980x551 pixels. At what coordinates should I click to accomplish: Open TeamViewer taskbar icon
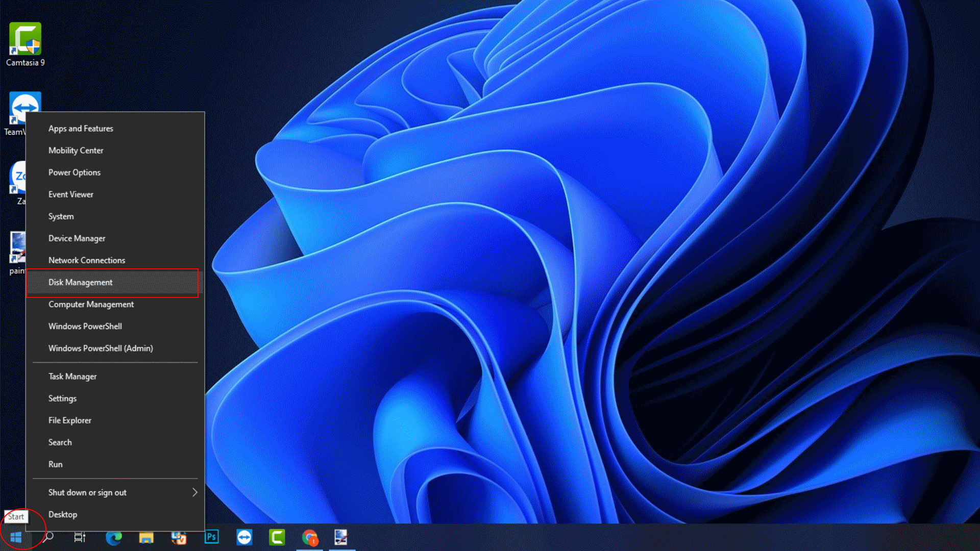pos(244,537)
